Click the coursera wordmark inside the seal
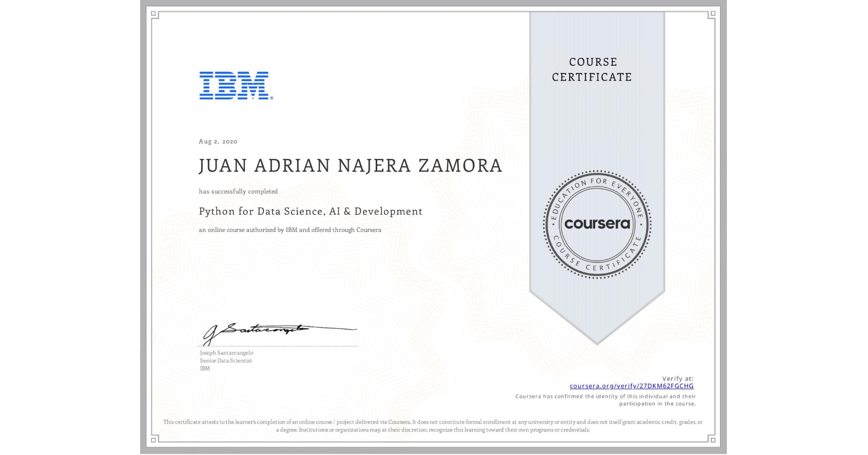Screen dimensions: 868x455 597,225
